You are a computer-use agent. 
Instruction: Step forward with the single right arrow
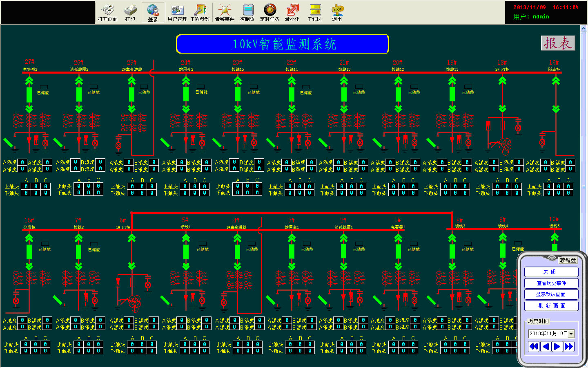tap(557, 347)
